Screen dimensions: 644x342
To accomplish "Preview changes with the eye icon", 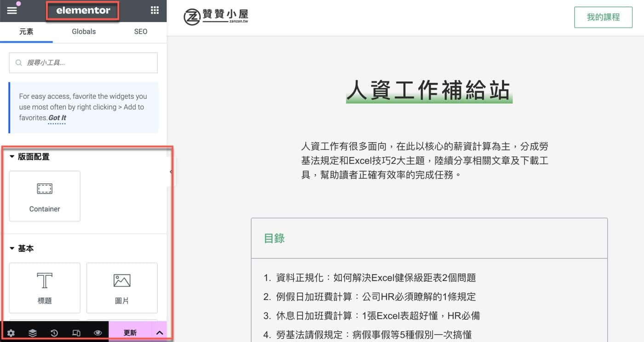I will click(x=98, y=333).
